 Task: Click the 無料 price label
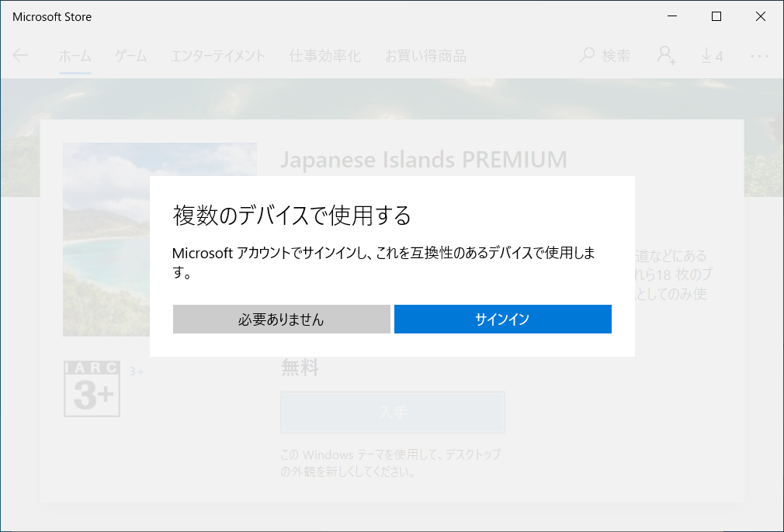click(x=300, y=368)
